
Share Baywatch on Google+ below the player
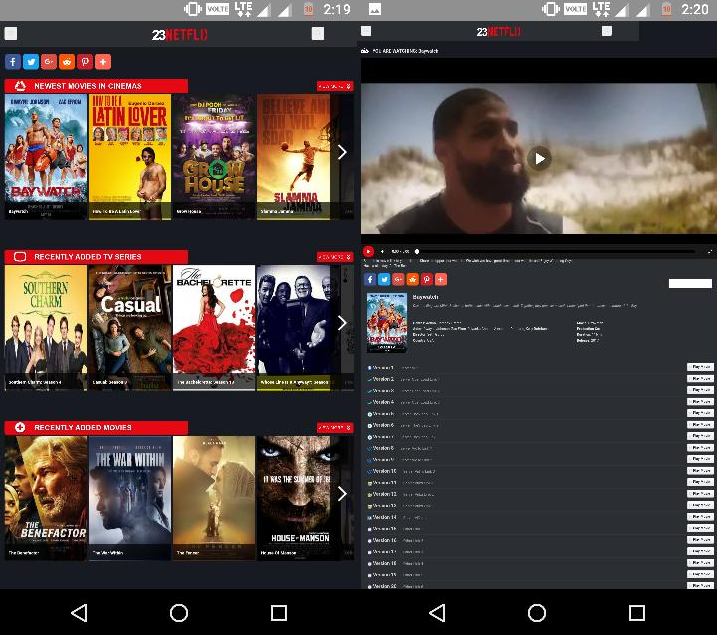coord(398,279)
